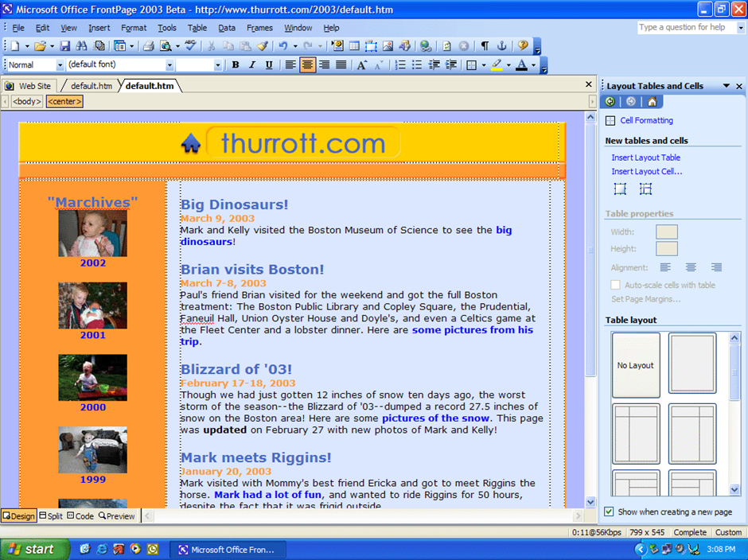Switch to the Web Site tab
Image resolution: width=748 pixels, height=560 pixels.
29,86
